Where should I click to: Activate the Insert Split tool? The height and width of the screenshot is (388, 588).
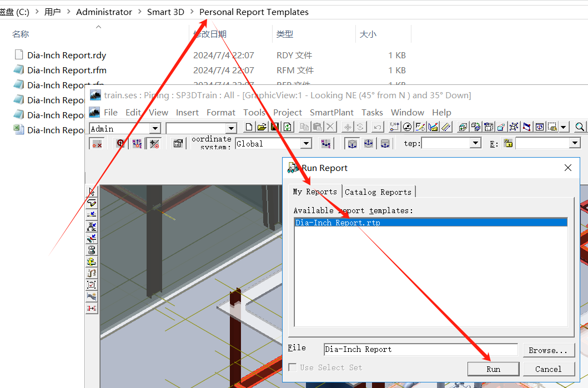[x=92, y=215]
